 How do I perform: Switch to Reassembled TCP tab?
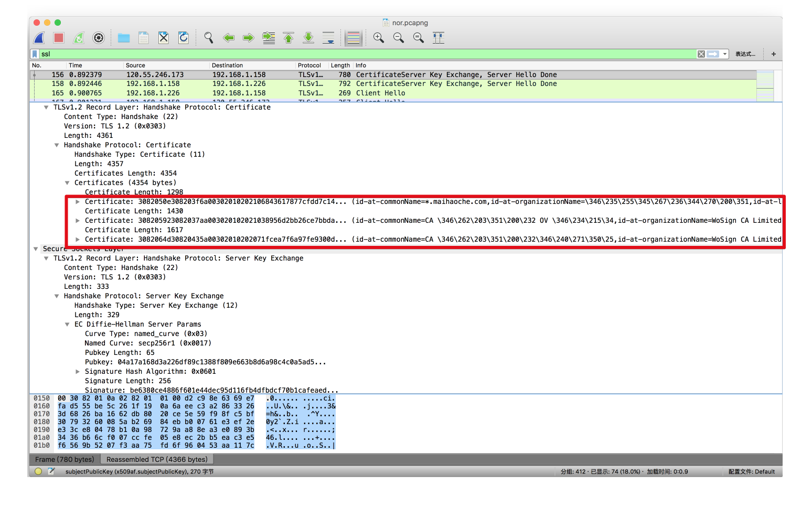157,459
